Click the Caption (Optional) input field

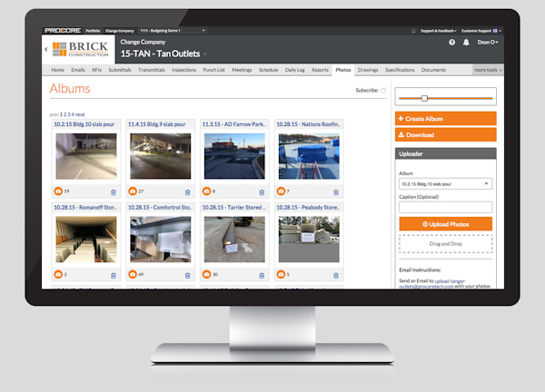coord(446,207)
